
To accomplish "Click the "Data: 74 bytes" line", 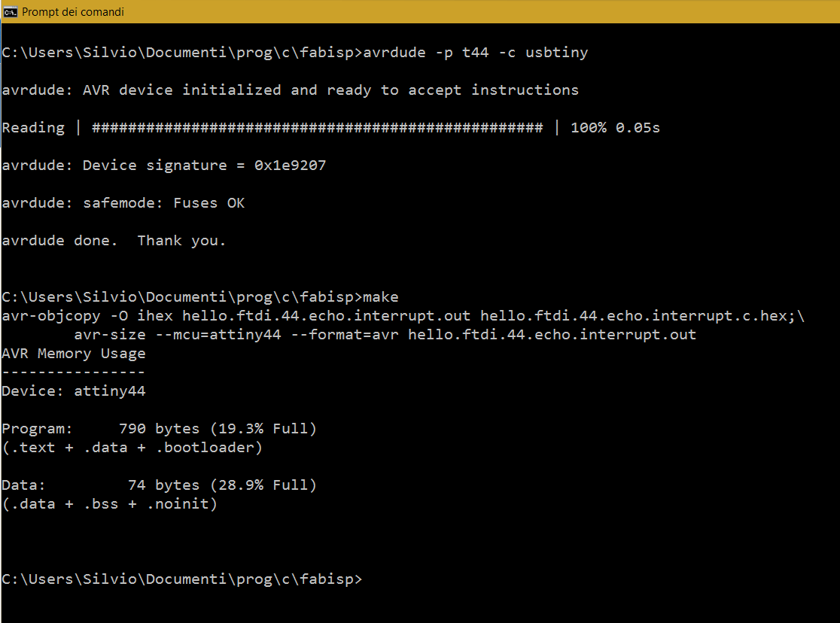I will 159,485.
